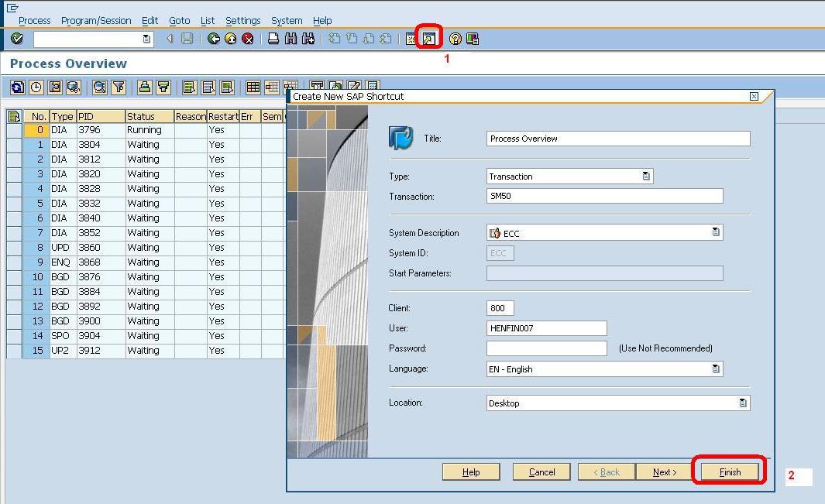825x504 pixels.
Task: Open the Language dropdown showing EN - English
Action: tap(717, 369)
